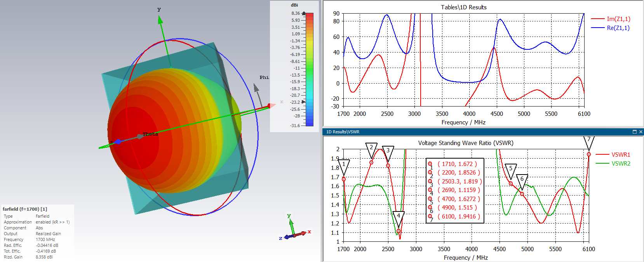
Task: Click the Theta axis label in 3D view
Action: point(150,134)
